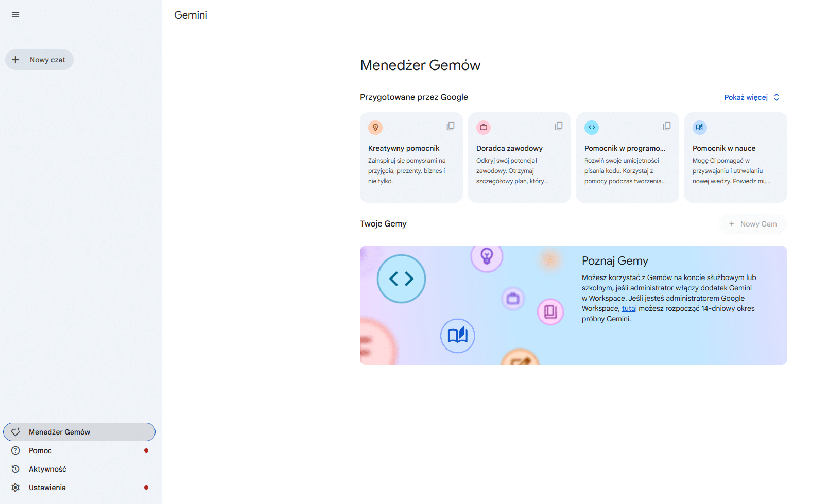Click the Pomoc question mark icon
This screenshot has height=504, width=828.
tap(15, 450)
